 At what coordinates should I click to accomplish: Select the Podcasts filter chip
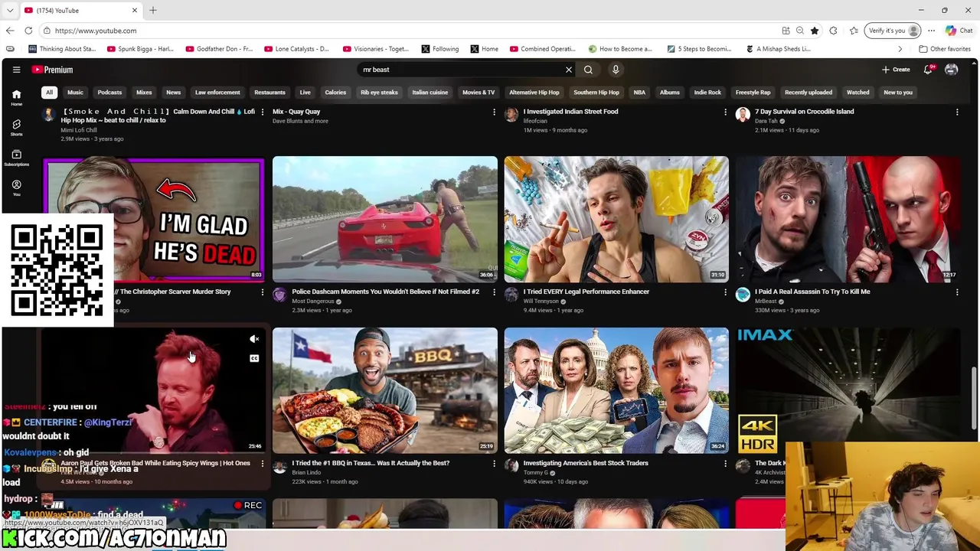click(109, 93)
